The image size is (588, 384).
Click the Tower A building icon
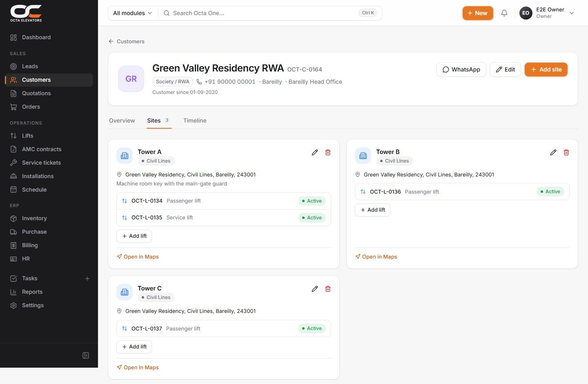point(125,156)
